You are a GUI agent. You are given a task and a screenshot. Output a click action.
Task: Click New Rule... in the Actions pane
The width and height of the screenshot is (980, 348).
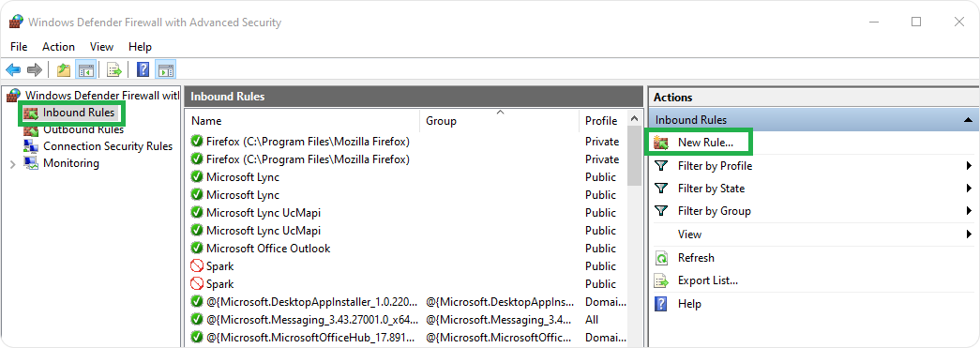point(705,144)
